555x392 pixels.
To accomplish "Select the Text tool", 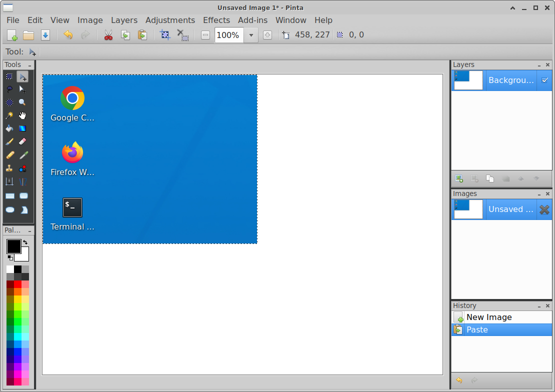I will [9, 181].
